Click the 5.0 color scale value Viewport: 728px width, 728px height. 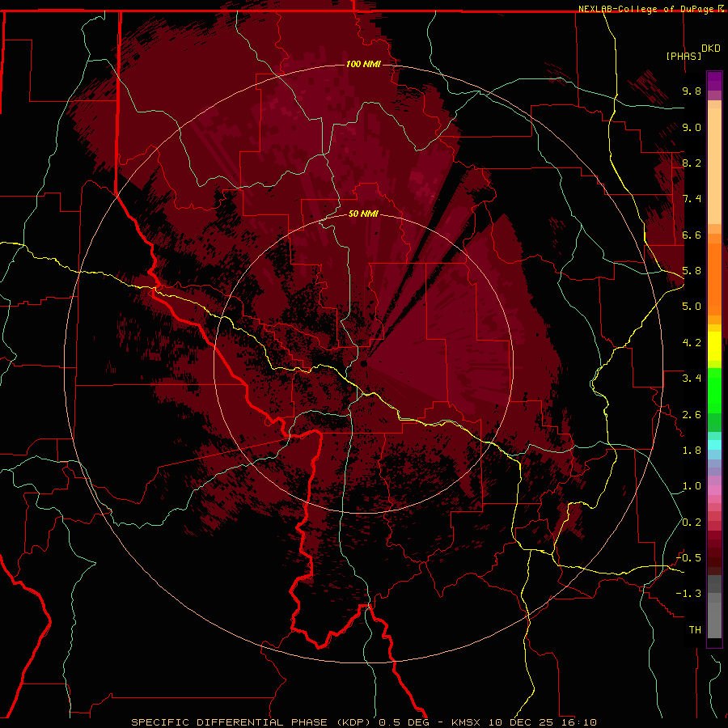692,307
